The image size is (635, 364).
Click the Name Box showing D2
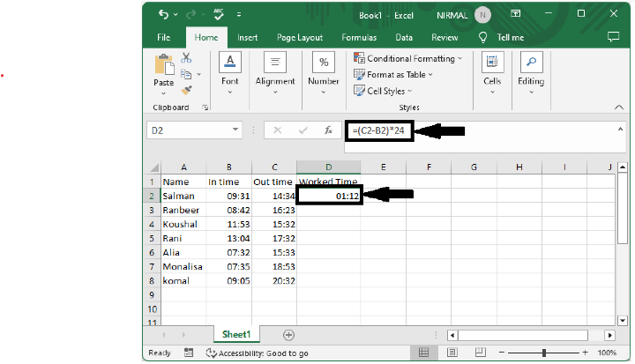click(x=189, y=130)
